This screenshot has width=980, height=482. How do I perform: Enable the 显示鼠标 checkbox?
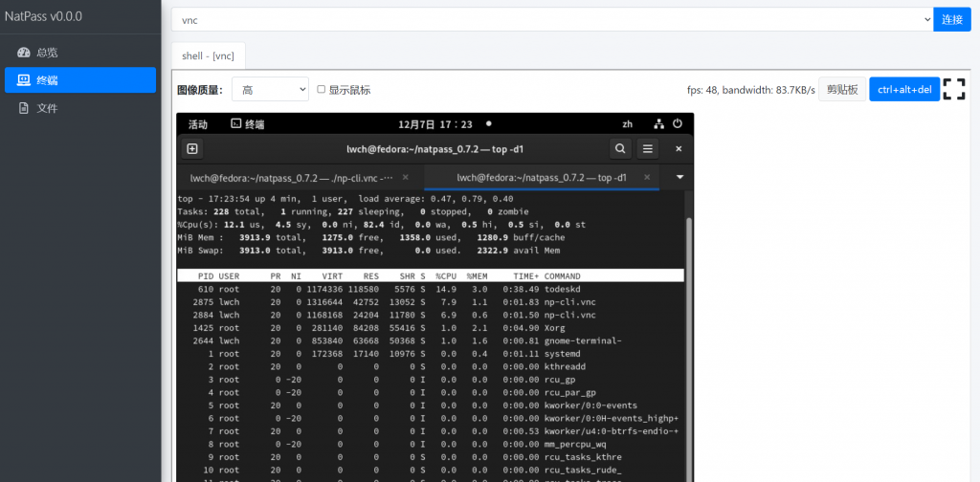322,90
